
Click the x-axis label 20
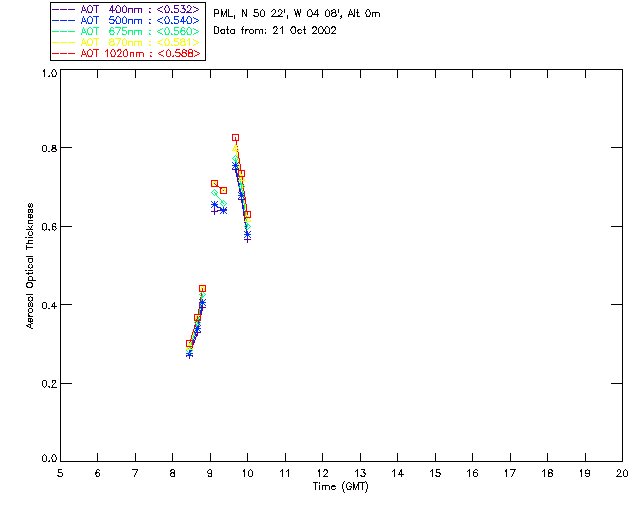[x=622, y=473]
